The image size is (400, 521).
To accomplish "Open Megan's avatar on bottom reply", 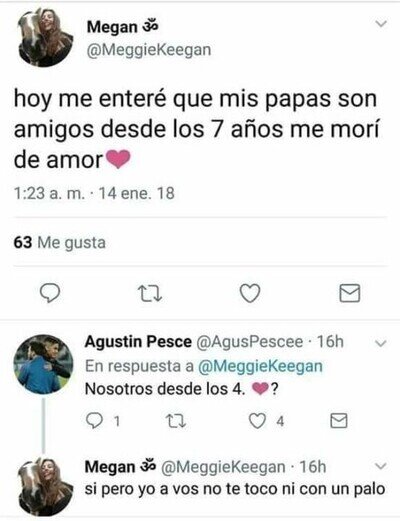I will [43, 487].
